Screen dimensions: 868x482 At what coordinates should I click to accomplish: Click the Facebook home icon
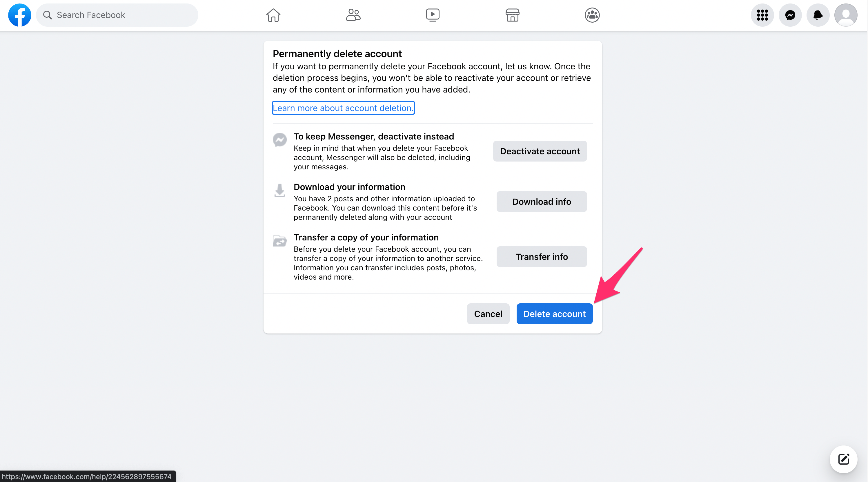pos(273,14)
